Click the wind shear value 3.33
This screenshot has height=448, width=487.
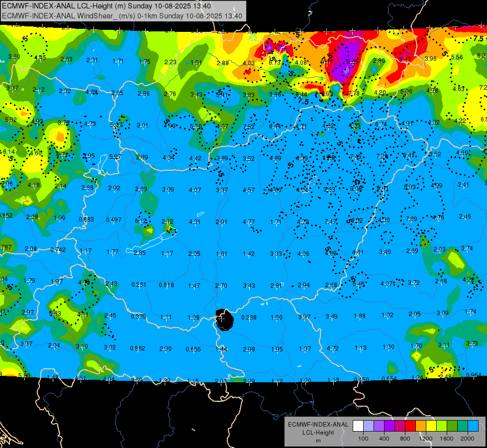(276, 254)
